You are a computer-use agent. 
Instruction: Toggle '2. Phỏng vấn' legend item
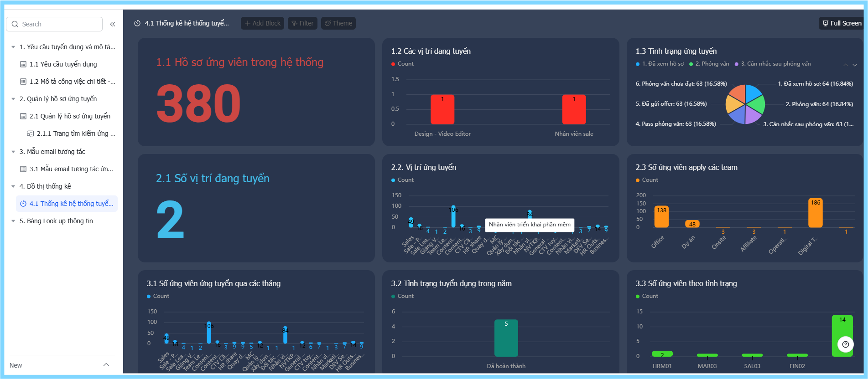coord(709,64)
